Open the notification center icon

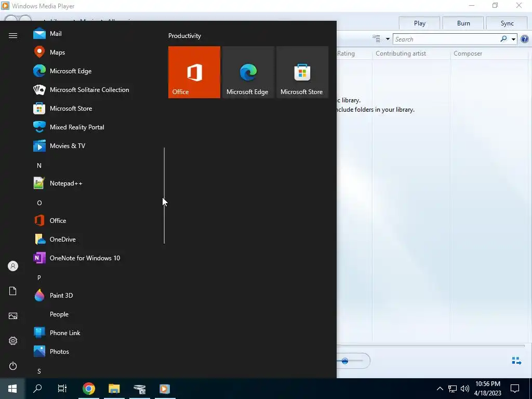[515, 389]
